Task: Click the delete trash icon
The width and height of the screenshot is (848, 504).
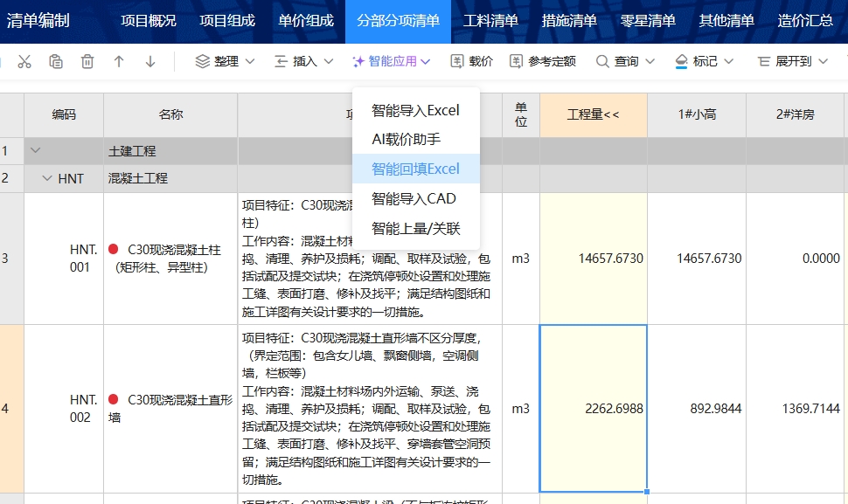Action: tap(87, 62)
